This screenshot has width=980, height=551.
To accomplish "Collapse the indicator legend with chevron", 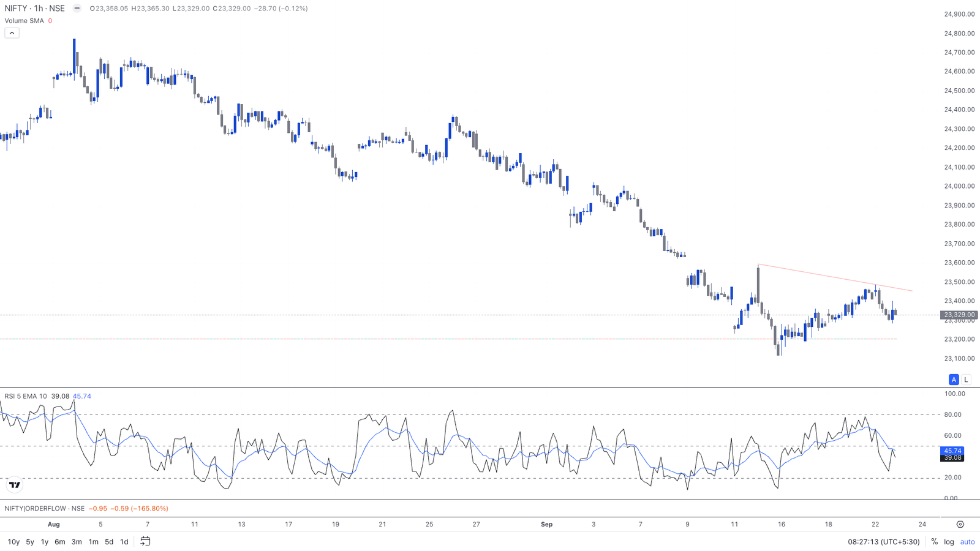I will pyautogui.click(x=12, y=33).
